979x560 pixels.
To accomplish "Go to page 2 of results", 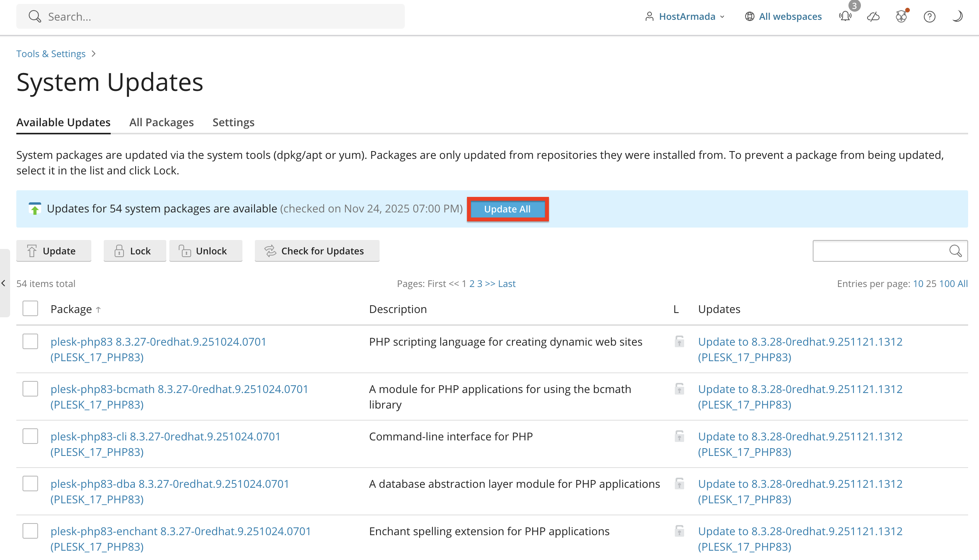I will (x=472, y=284).
